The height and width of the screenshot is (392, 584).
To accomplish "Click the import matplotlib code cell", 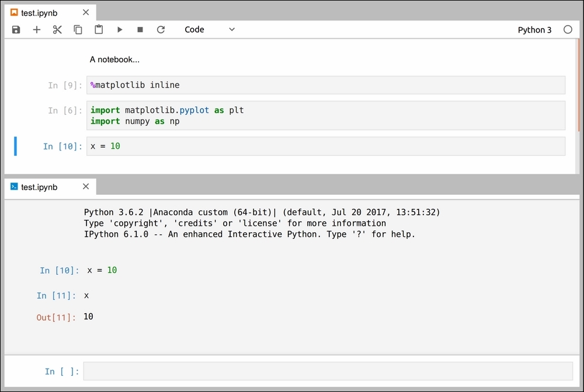I will pyautogui.click(x=326, y=116).
